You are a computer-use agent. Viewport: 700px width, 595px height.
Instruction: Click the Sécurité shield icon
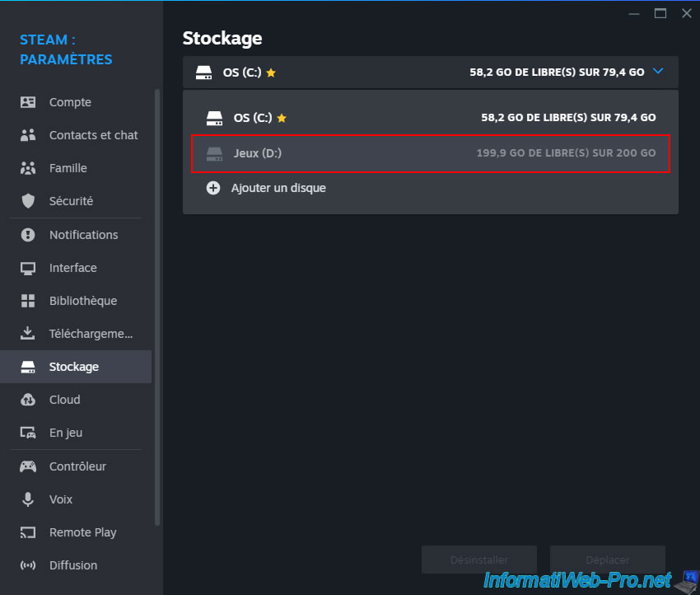pyautogui.click(x=28, y=201)
